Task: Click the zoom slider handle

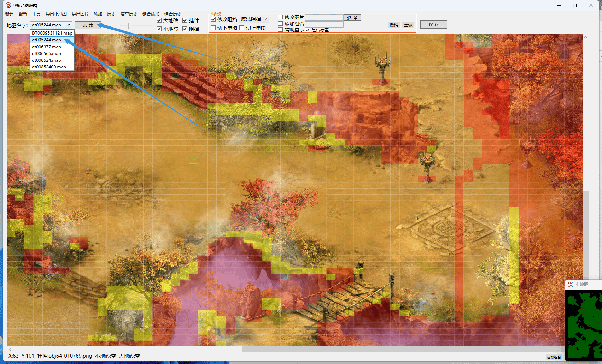Action: (130, 25)
